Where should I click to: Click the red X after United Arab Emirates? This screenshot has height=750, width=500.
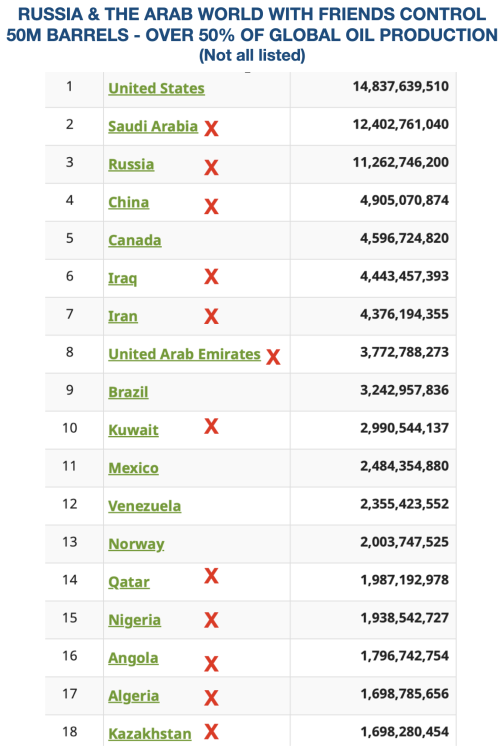click(273, 357)
